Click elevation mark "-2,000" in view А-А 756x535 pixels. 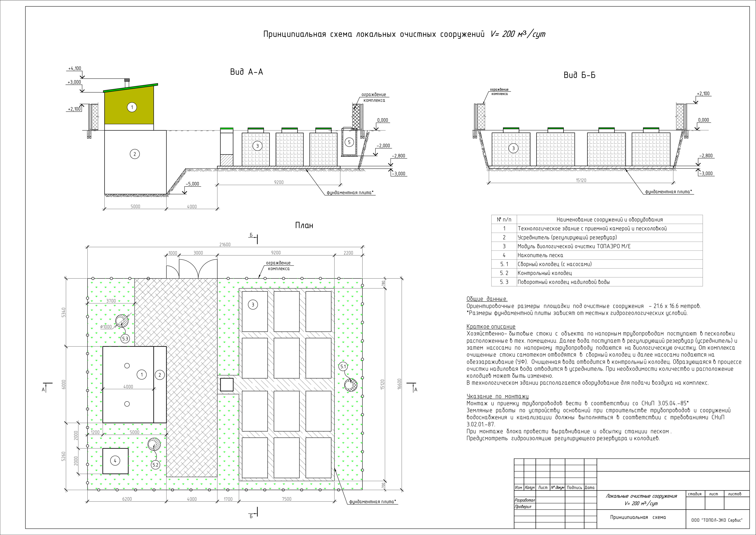(x=383, y=146)
